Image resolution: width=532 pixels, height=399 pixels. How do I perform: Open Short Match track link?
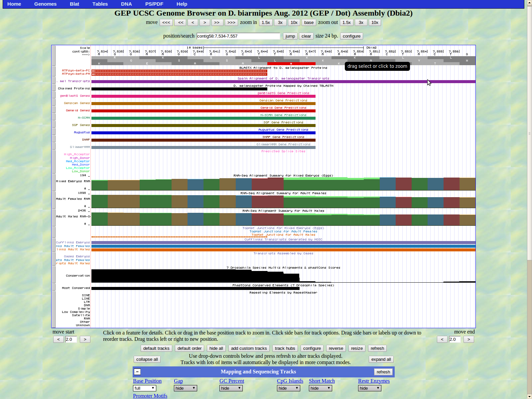tap(322, 381)
